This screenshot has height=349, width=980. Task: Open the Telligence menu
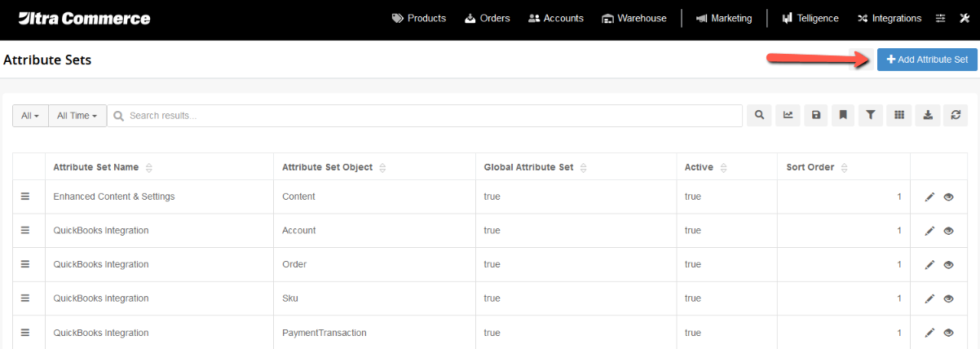tap(810, 18)
